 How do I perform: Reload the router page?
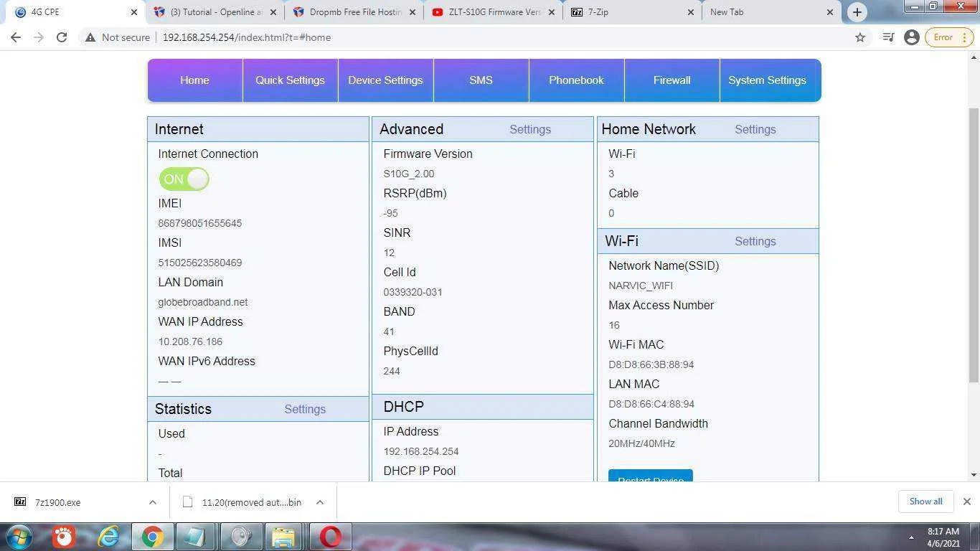62,37
